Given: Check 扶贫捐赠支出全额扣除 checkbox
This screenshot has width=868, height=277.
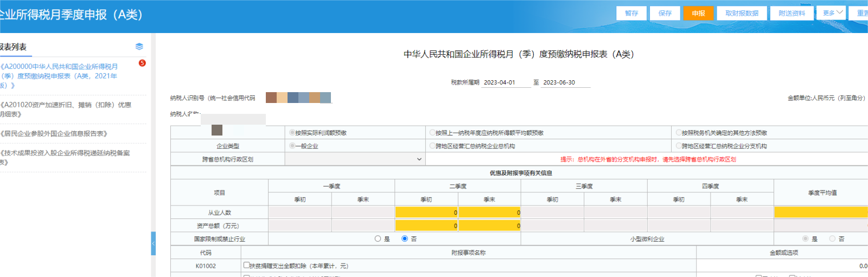Looking at the screenshot, I should point(247,265).
